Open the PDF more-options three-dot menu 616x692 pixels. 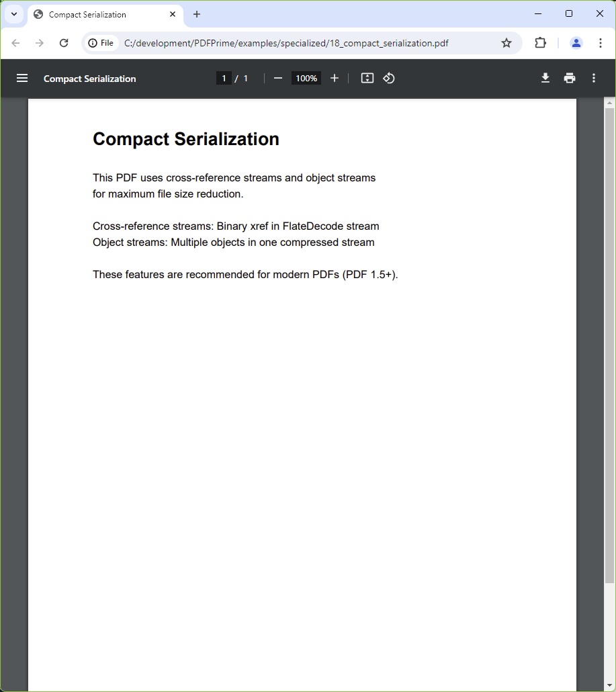(x=593, y=78)
